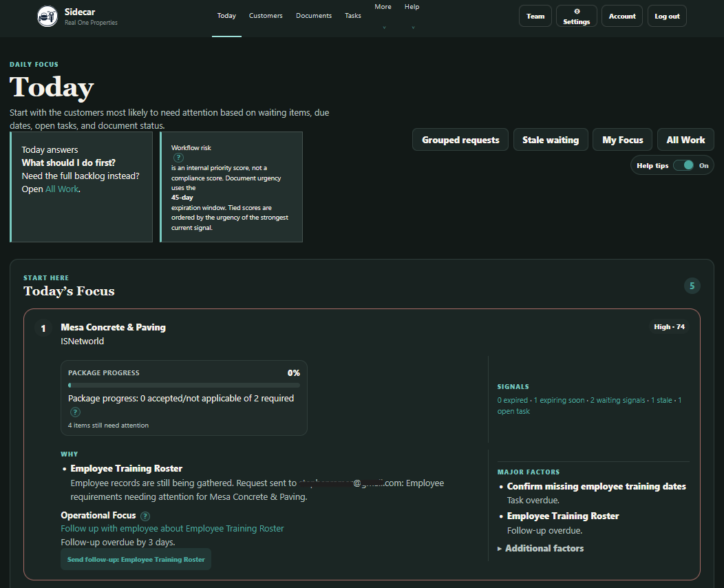Click 'Follow-up overdue by 3 days.' text
The height and width of the screenshot is (588, 724).
point(118,543)
